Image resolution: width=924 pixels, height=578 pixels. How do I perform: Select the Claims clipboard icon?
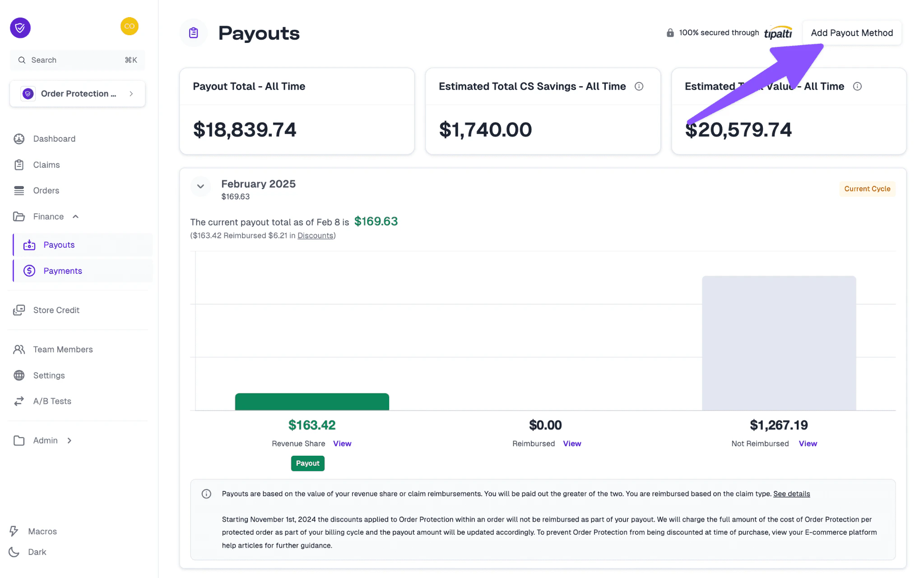(19, 164)
